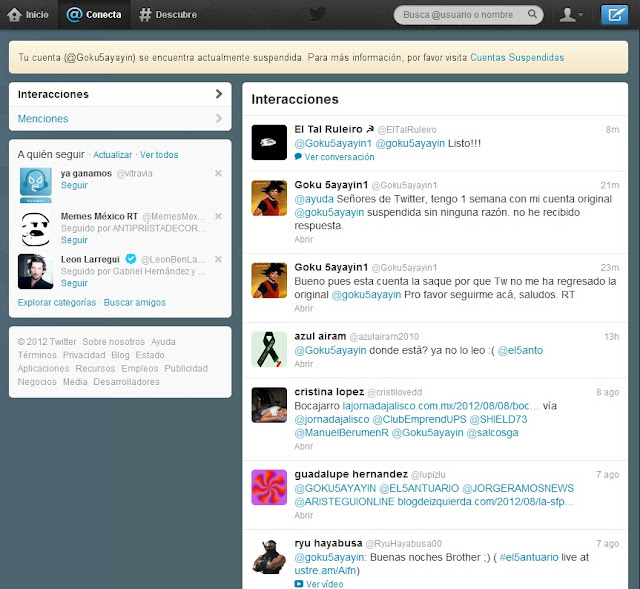
Task: Open Ayuda footer link
Action: 163,342
